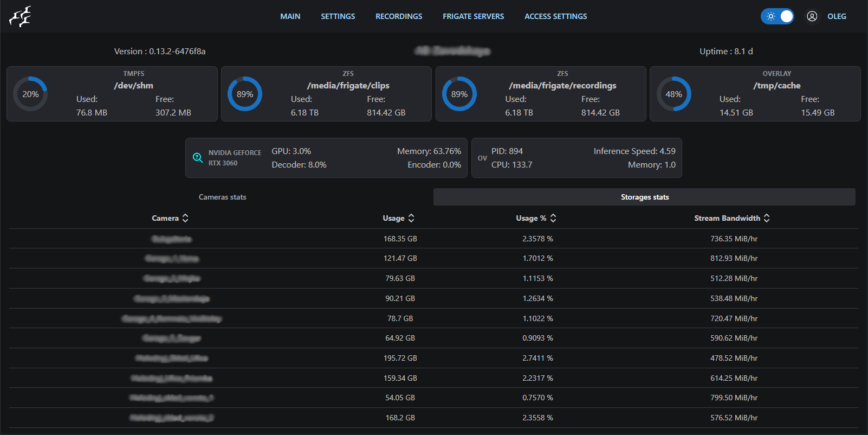Click the sort arrows beside Camera column
The image size is (868, 435).
(x=185, y=218)
